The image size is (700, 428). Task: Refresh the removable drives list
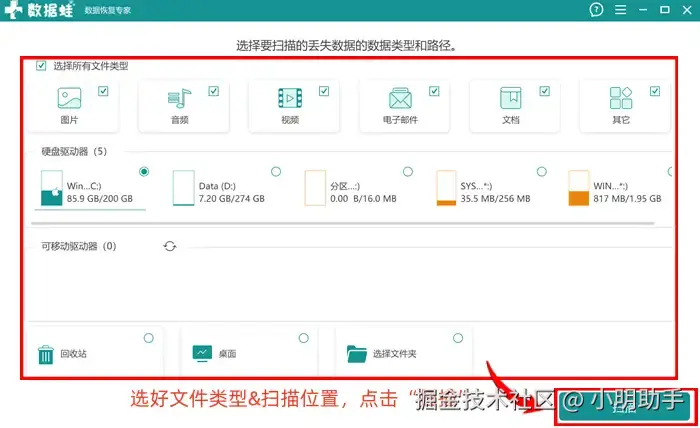[170, 246]
